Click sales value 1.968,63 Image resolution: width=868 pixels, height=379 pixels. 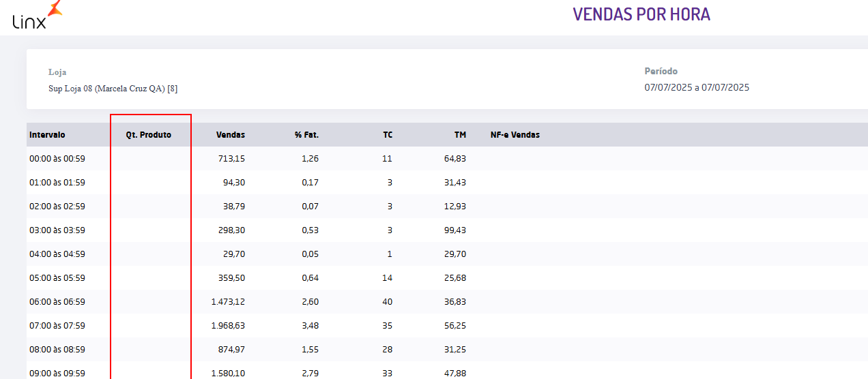(229, 326)
